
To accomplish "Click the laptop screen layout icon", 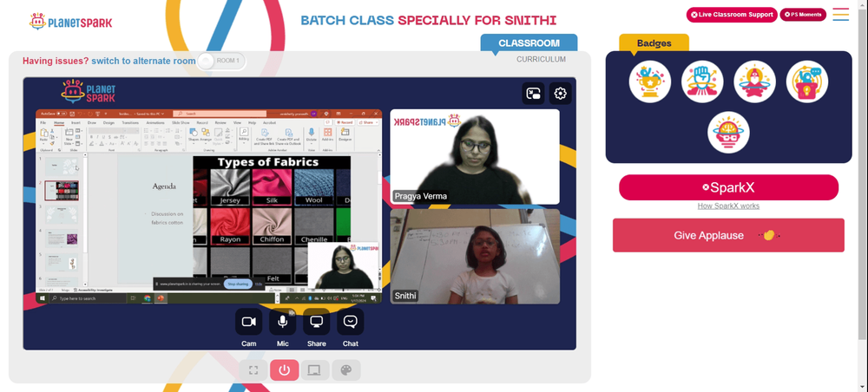I will (315, 369).
